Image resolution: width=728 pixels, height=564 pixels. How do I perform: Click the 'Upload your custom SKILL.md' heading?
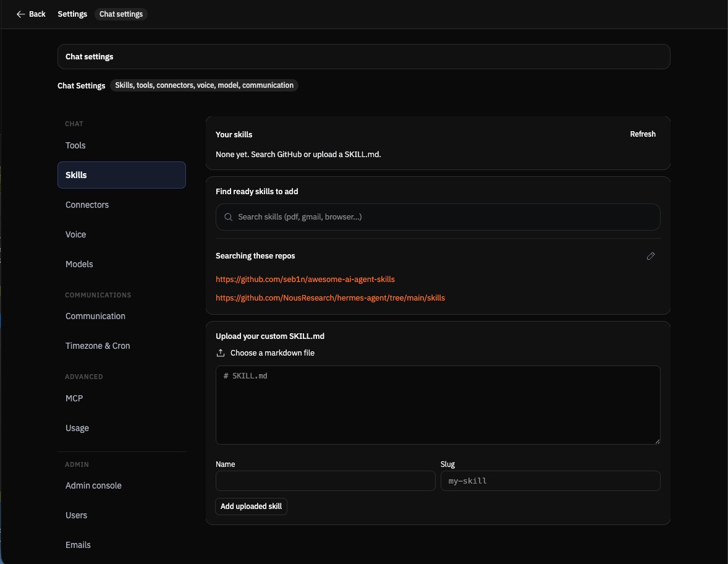click(269, 336)
